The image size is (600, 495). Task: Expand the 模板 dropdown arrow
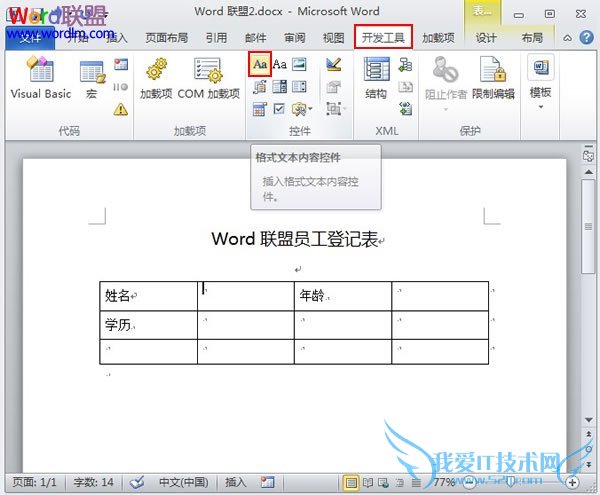point(540,107)
